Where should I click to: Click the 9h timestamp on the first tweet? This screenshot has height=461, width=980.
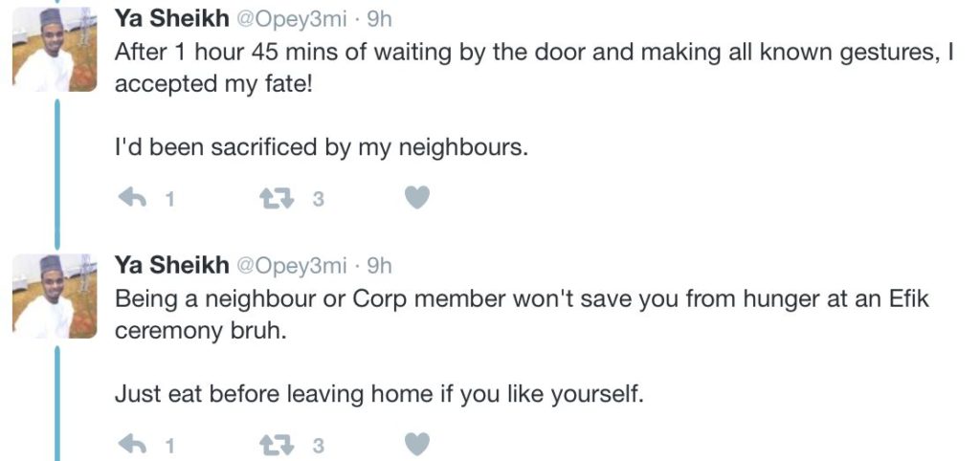pyautogui.click(x=380, y=20)
